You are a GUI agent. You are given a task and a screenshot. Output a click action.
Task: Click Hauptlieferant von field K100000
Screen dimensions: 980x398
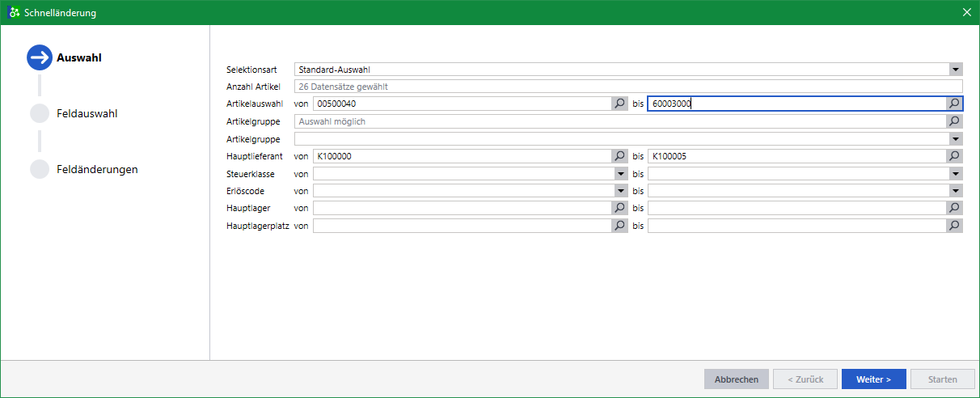point(463,156)
